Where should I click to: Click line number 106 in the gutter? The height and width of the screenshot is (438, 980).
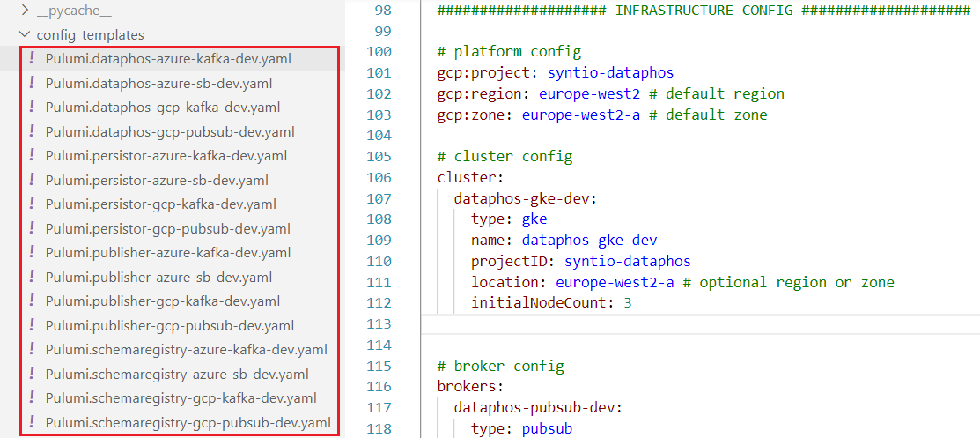(379, 178)
